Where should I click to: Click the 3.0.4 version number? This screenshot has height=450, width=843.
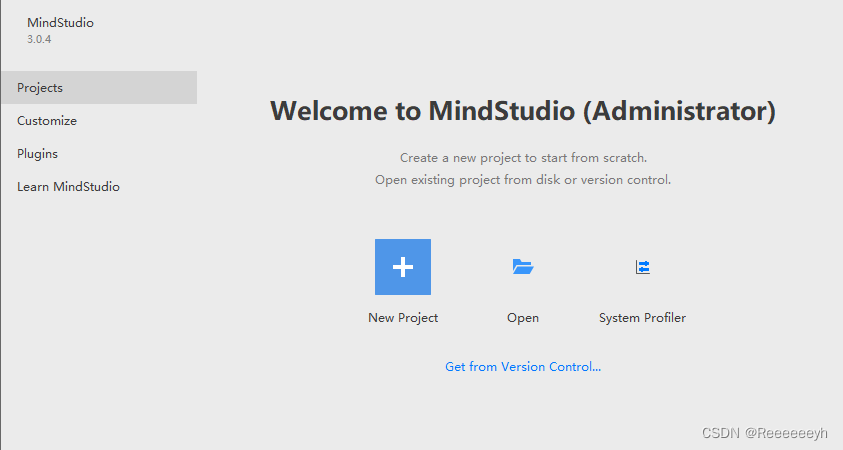click(x=39, y=39)
